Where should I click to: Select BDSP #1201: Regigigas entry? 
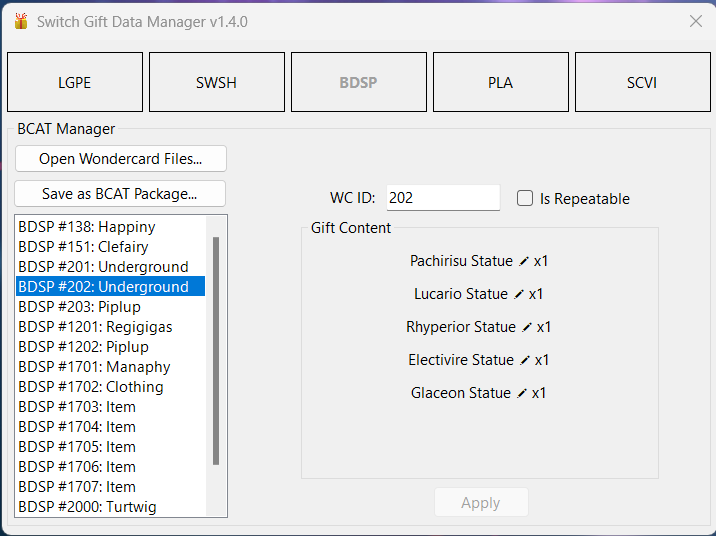[111, 327]
